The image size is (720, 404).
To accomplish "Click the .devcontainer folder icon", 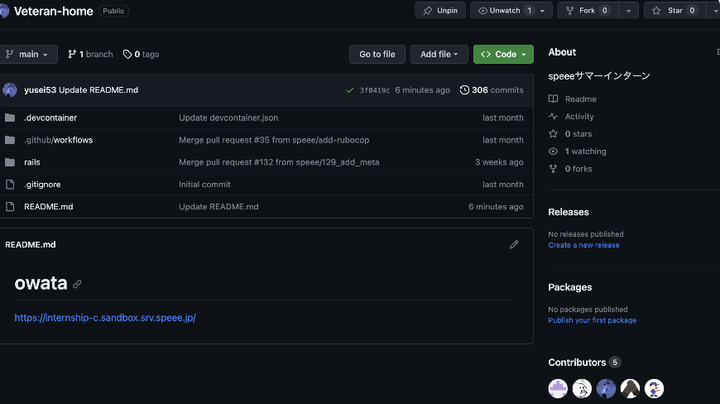I will (x=10, y=118).
